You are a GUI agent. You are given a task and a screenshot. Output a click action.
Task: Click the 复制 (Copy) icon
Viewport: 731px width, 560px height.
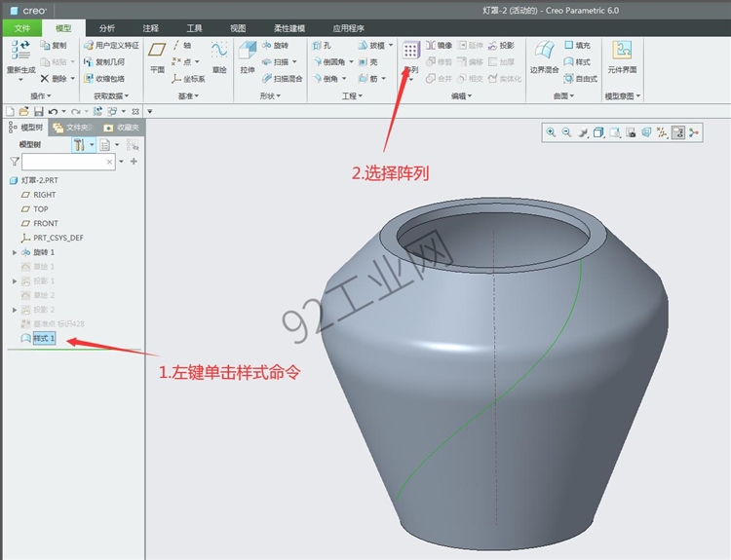[x=45, y=45]
